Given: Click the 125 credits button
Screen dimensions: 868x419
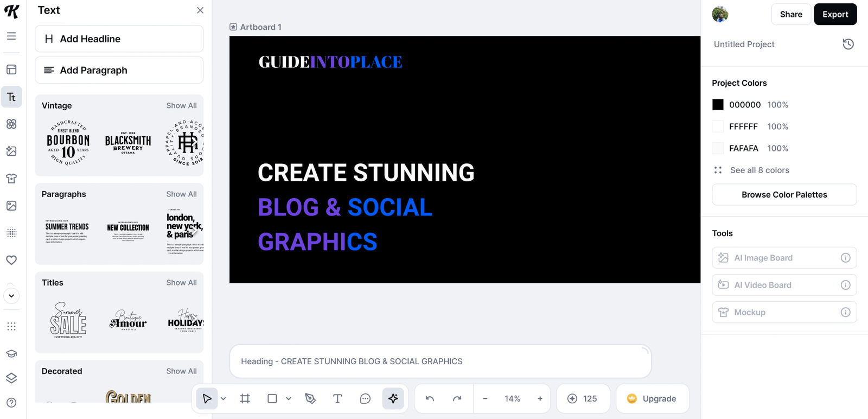Looking at the screenshot, I should coord(583,398).
